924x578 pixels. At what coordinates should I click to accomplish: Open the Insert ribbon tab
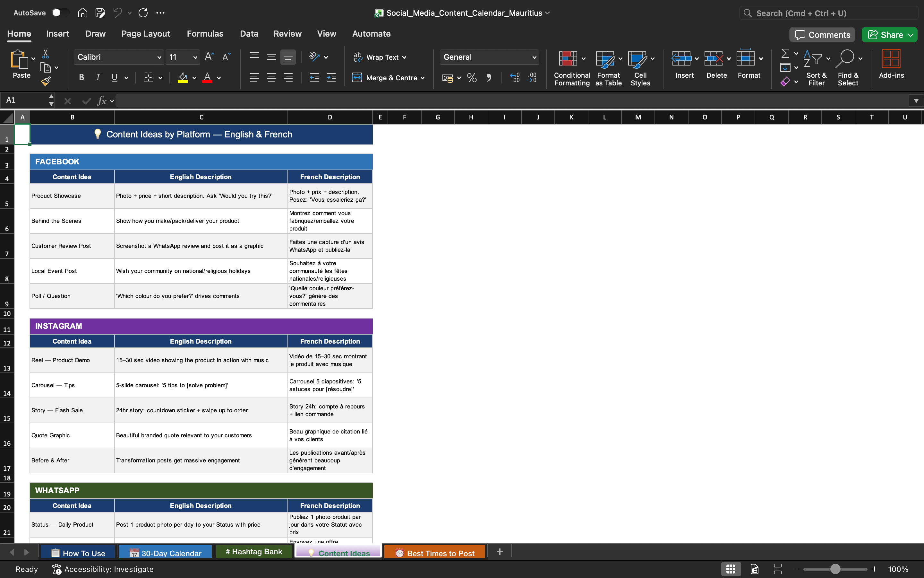58,34
